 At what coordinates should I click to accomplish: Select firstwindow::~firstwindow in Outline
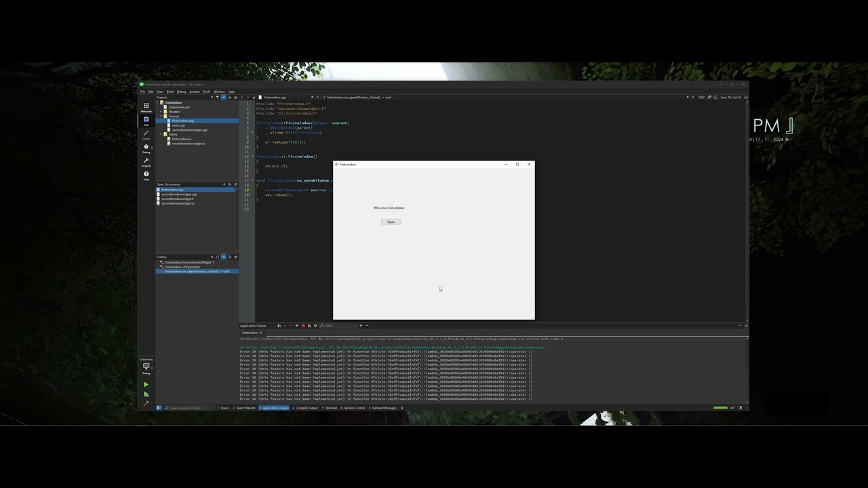[182, 267]
